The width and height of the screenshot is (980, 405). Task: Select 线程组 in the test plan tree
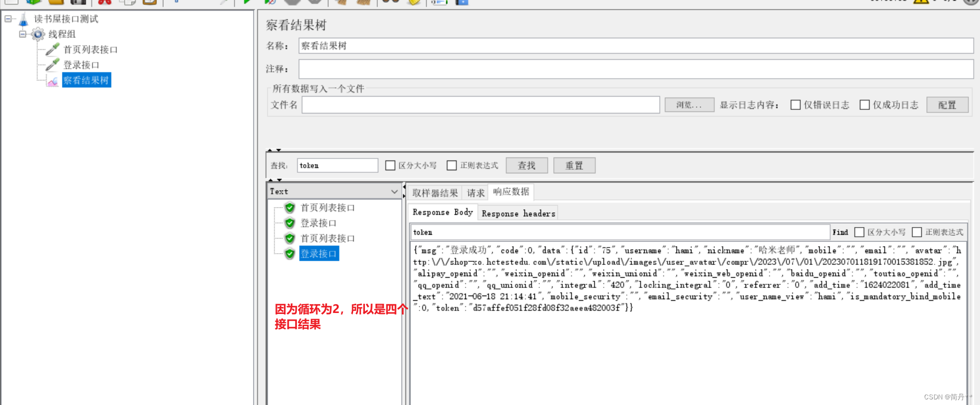[x=62, y=34]
